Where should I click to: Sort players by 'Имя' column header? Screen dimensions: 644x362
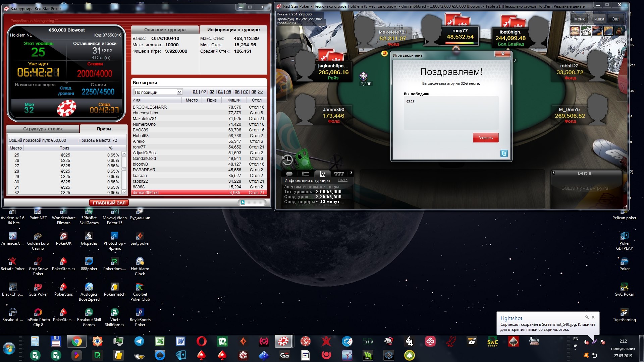(156, 100)
